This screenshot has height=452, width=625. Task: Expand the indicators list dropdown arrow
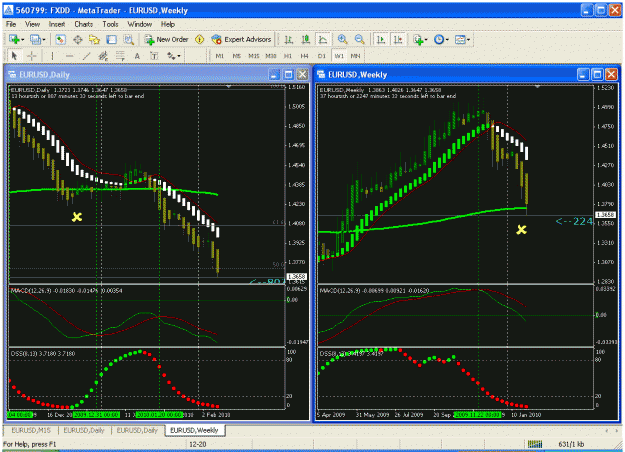426,39
